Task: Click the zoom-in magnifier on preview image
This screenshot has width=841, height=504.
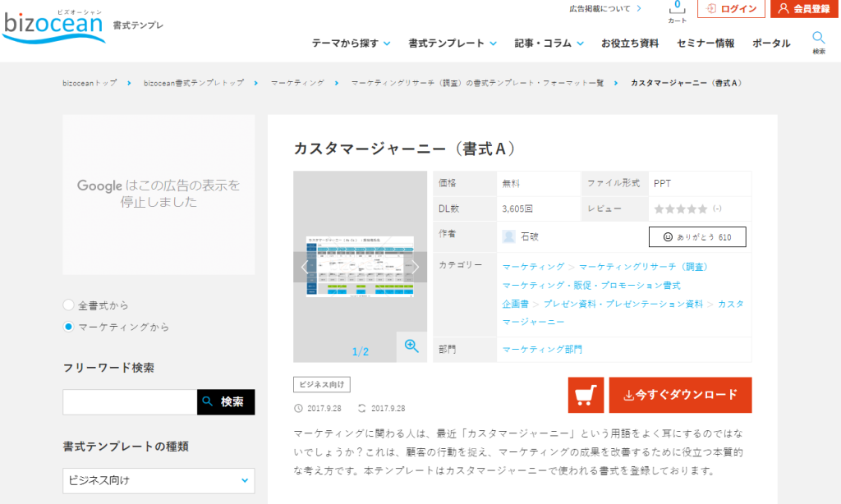Action: tap(411, 346)
